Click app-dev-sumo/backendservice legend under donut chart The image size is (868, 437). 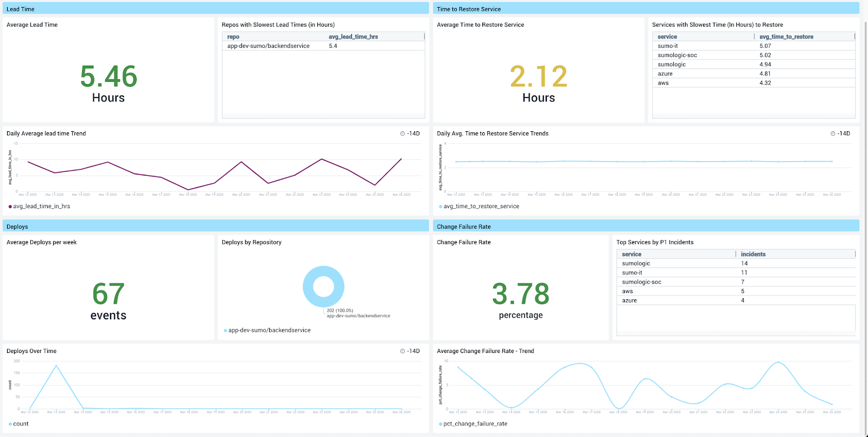pos(269,330)
